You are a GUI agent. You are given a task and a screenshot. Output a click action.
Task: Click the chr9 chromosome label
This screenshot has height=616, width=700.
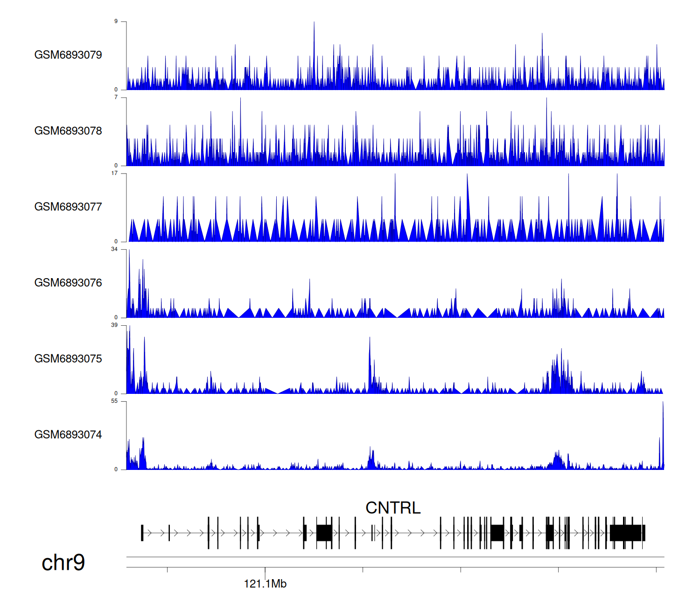coord(63,562)
